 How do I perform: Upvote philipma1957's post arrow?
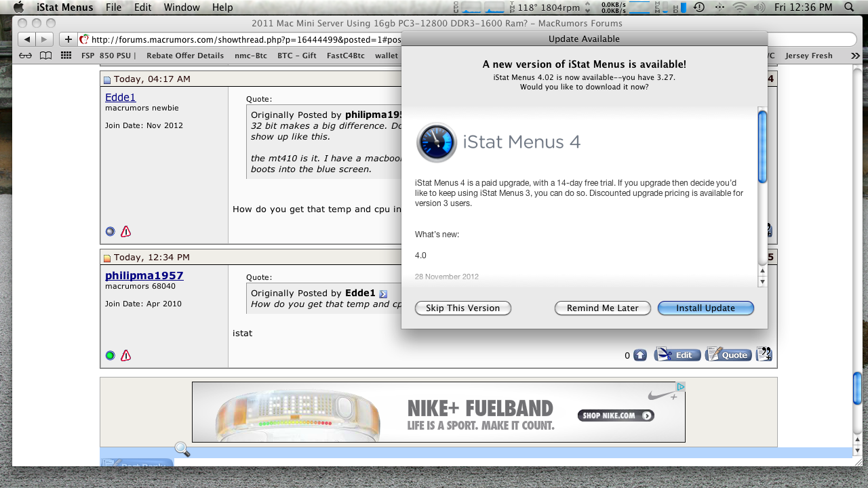(x=640, y=355)
